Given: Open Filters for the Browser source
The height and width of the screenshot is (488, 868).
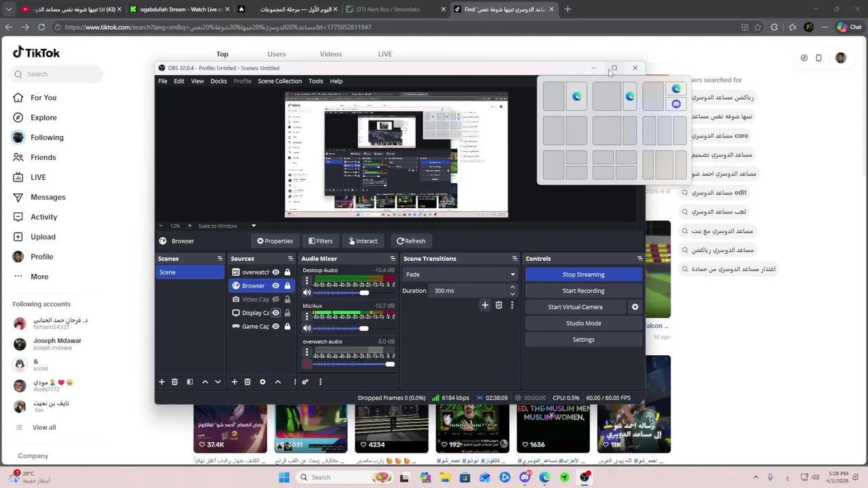Looking at the screenshot, I should pyautogui.click(x=321, y=241).
